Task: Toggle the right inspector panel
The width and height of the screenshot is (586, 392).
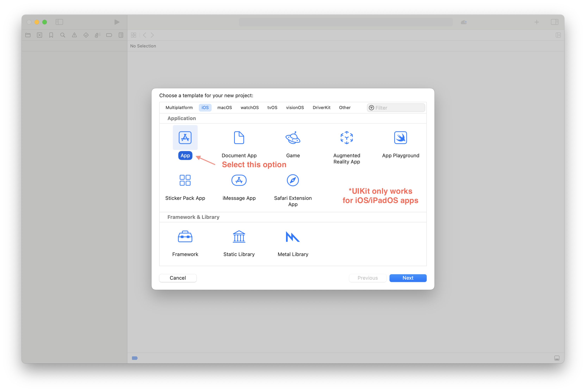Action: (554, 22)
